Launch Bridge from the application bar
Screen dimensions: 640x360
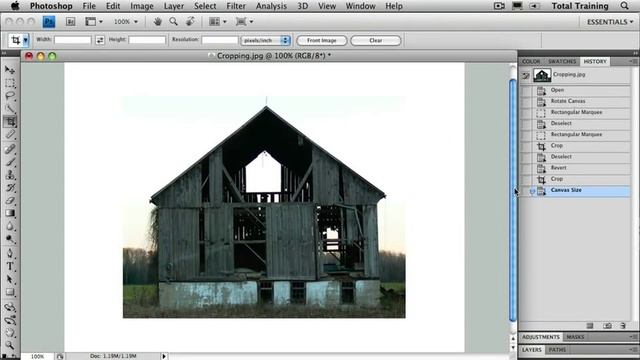coord(71,22)
